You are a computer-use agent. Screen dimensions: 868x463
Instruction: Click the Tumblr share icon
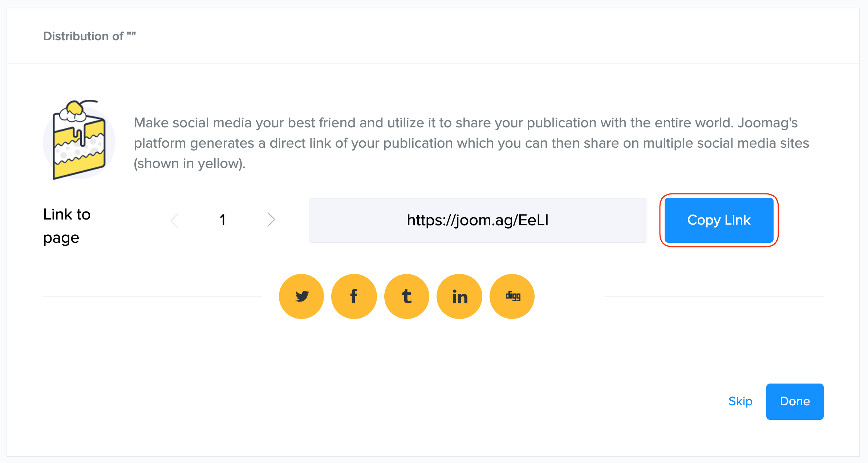406,296
